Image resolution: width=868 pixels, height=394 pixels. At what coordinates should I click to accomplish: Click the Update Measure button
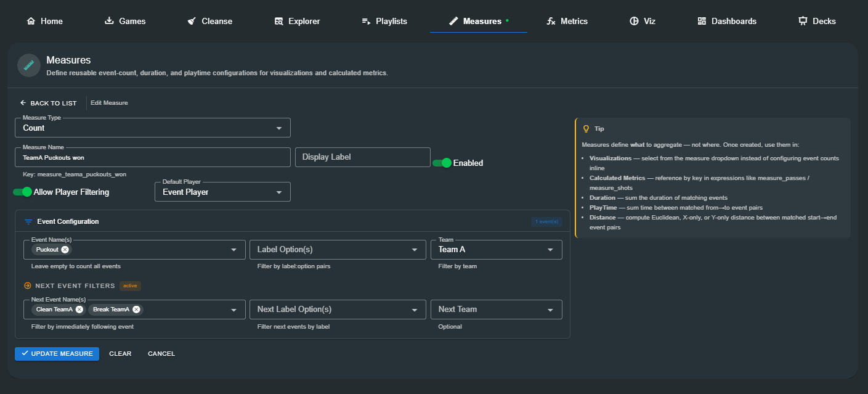pos(57,353)
